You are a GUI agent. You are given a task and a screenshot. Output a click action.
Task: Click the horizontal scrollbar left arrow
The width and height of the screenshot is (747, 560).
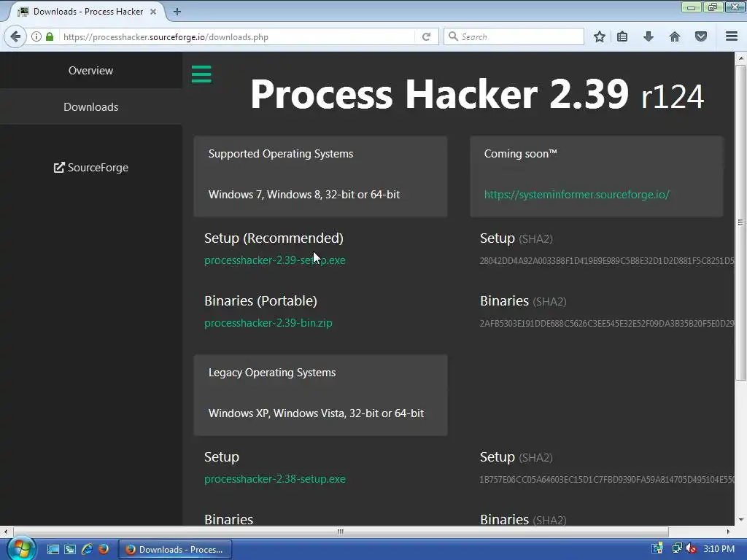(x=5, y=532)
